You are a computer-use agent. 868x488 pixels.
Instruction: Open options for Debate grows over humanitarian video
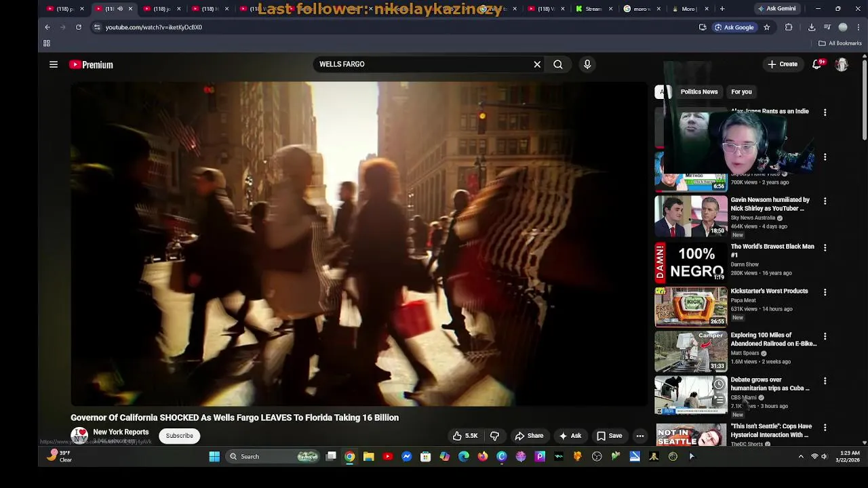click(x=825, y=381)
